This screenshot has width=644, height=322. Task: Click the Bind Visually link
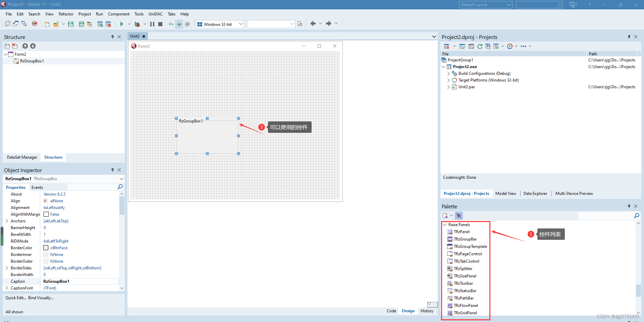click(x=41, y=298)
